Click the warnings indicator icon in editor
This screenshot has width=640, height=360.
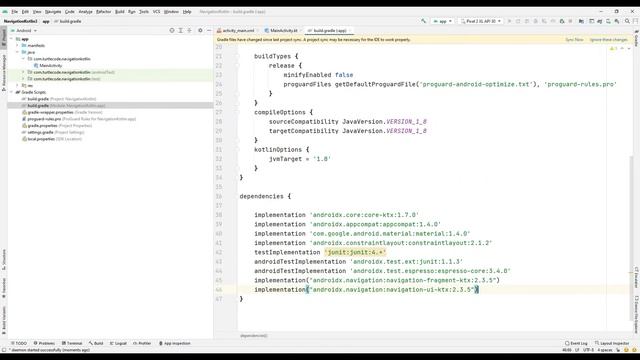tap(613, 49)
